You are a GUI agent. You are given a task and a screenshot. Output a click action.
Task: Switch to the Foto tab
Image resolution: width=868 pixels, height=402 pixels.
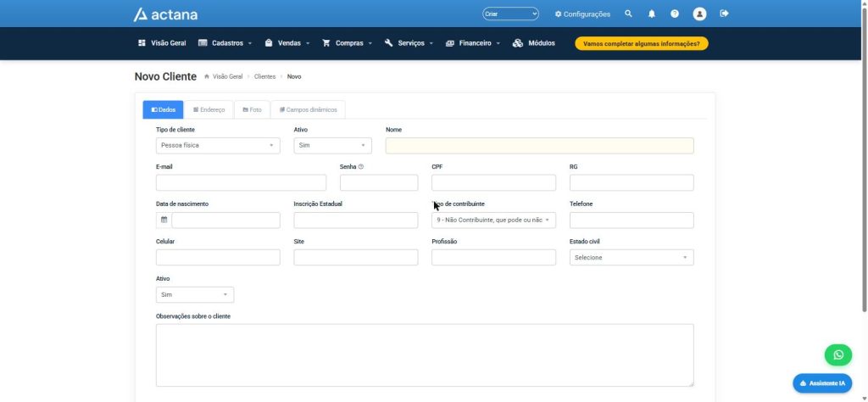coord(252,109)
